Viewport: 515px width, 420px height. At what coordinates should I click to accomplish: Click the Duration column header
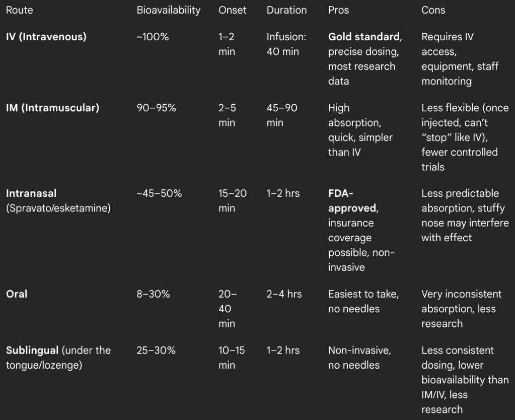point(286,10)
